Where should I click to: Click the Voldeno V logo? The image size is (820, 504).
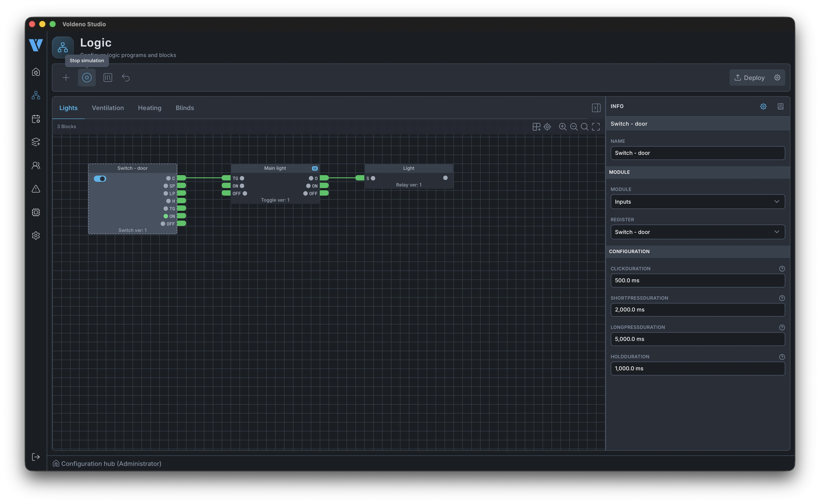click(36, 45)
